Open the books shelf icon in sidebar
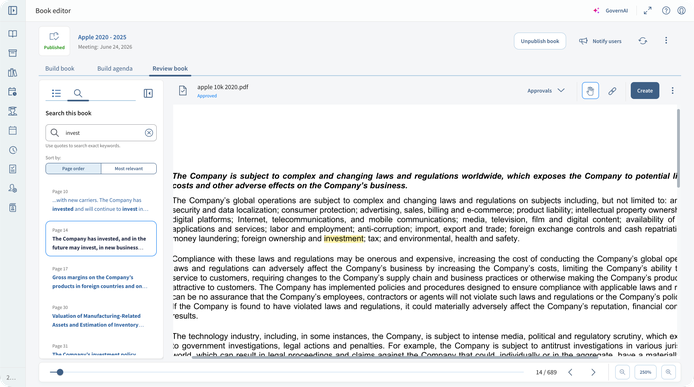This screenshot has height=387, width=694. click(x=12, y=73)
